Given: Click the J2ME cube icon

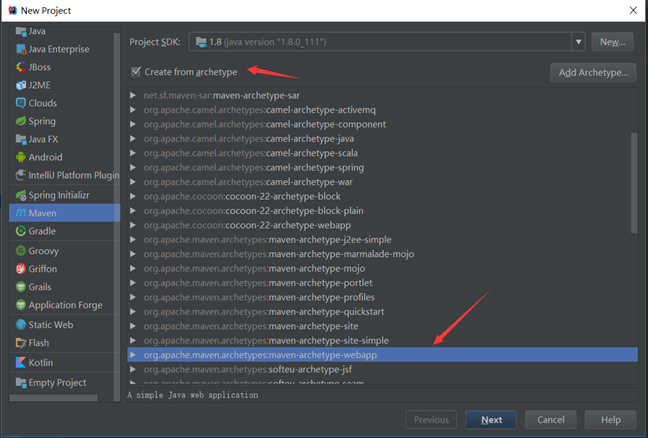Looking at the screenshot, I should [21, 85].
